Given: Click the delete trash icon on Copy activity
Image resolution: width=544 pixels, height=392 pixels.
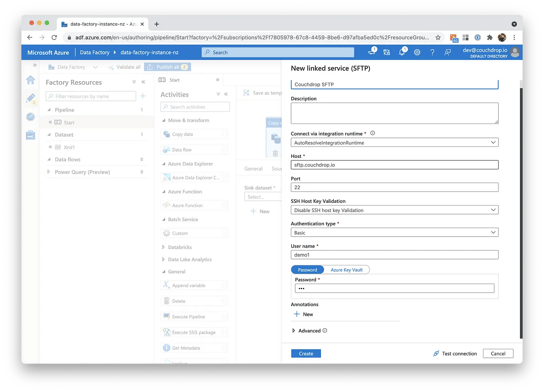Looking at the screenshot, I should point(275,153).
